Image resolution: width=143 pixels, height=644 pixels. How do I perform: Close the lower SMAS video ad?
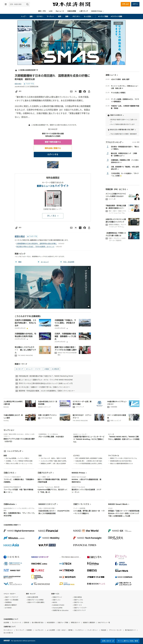[89, 268]
